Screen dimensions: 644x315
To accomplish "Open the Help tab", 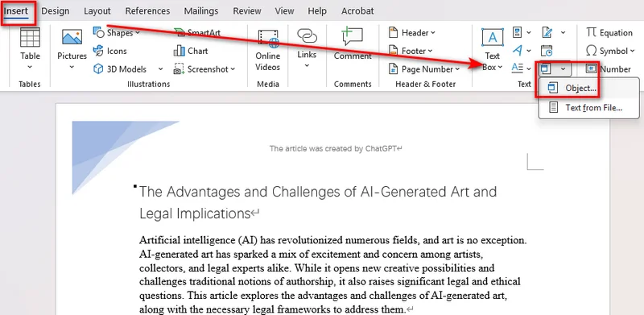I will 317,11.
